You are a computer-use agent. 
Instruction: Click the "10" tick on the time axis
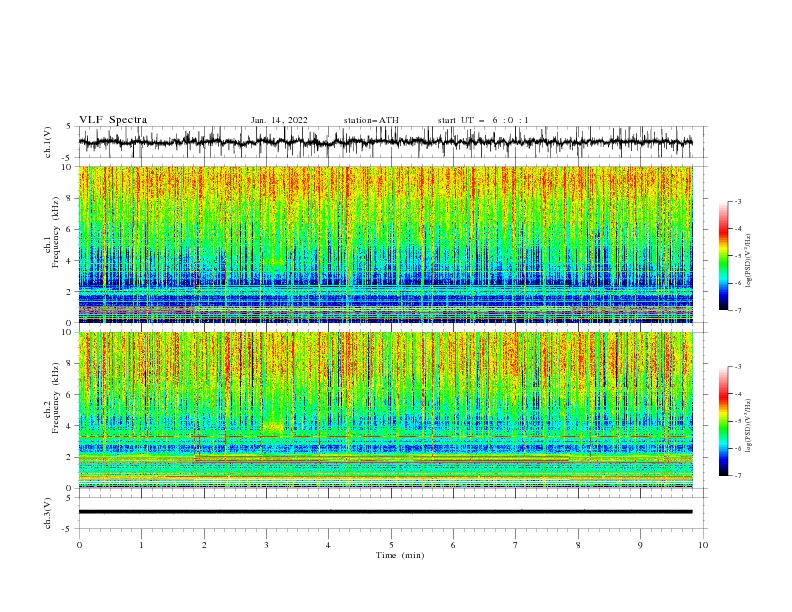tap(703, 545)
